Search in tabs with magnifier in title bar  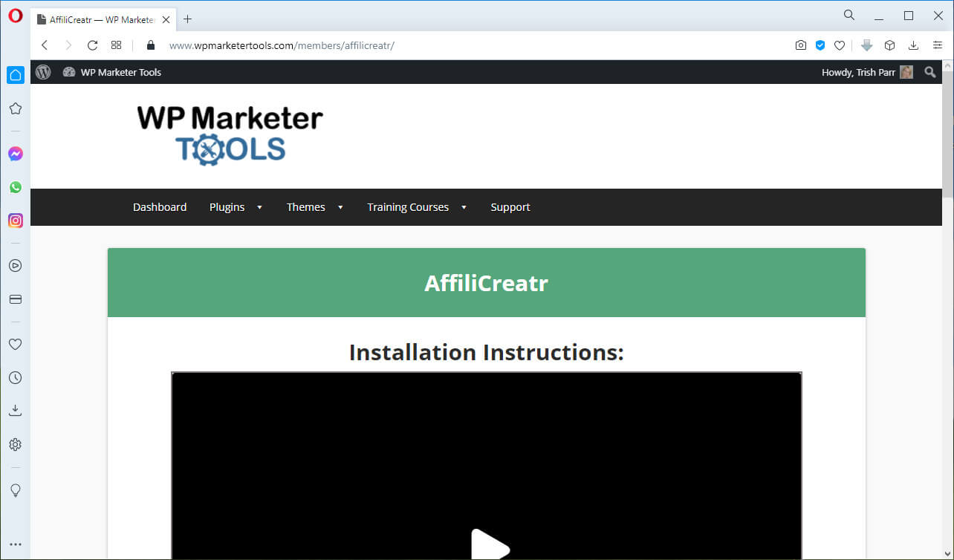tap(849, 15)
